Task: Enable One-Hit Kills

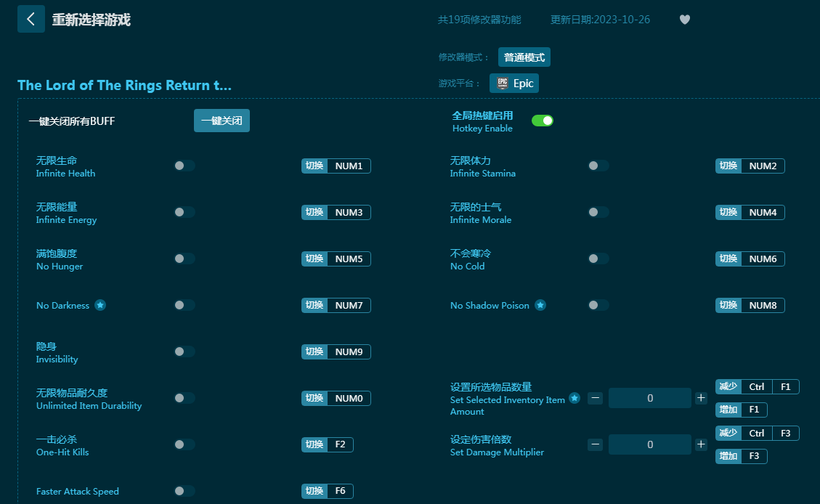Action: tap(184, 444)
